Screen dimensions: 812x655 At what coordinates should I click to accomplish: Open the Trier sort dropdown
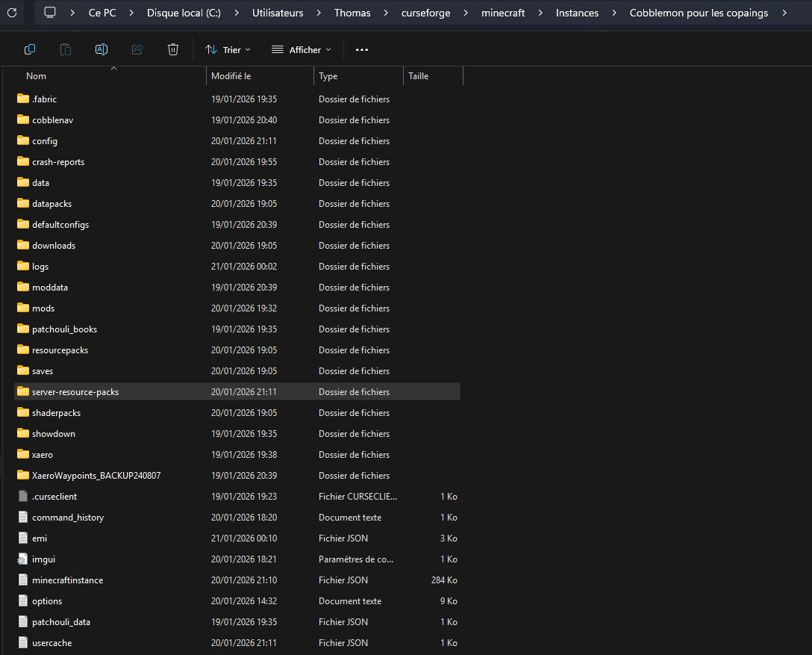click(228, 50)
